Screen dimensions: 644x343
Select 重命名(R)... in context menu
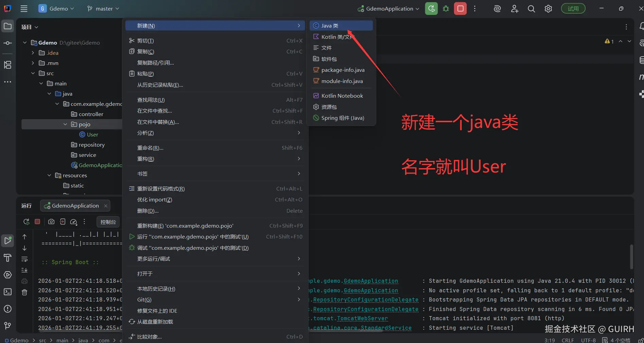215,148
